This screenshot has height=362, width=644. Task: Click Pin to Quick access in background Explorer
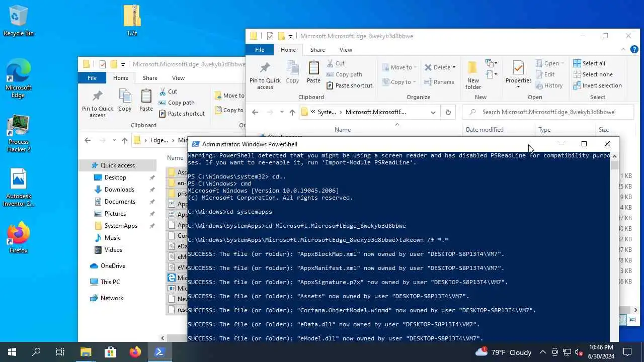[98, 104]
